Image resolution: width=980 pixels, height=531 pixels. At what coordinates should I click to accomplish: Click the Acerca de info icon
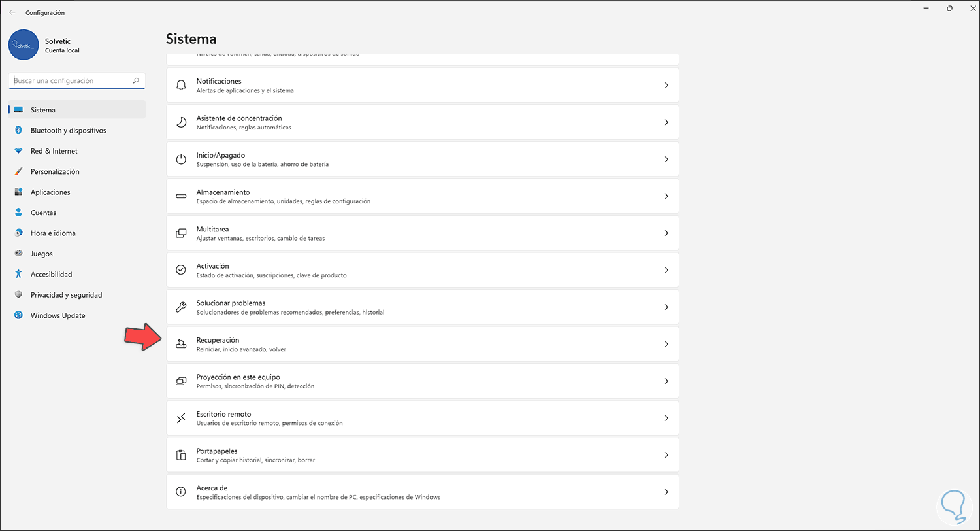pyautogui.click(x=181, y=492)
